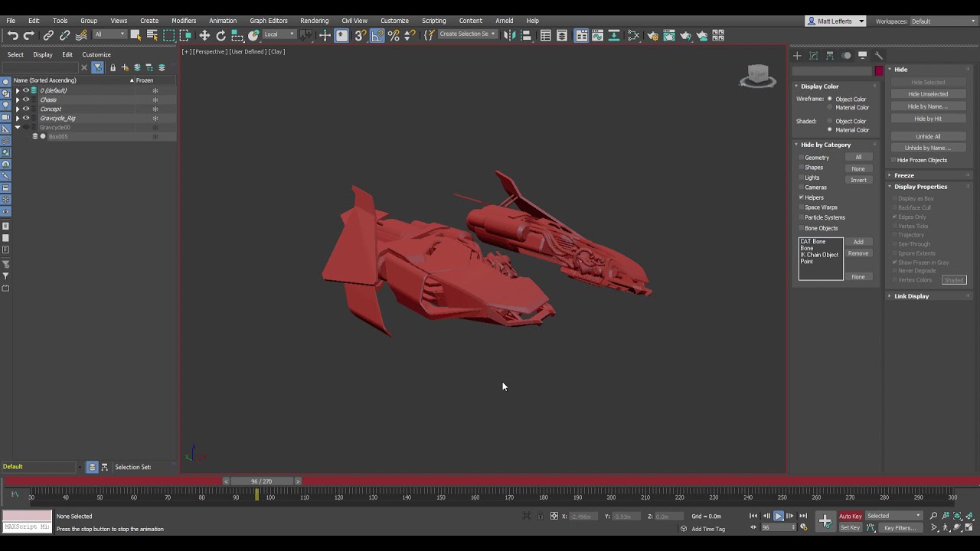The width and height of the screenshot is (980, 551).
Task: Activate the Bind to Space Warp tool
Action: (81, 35)
